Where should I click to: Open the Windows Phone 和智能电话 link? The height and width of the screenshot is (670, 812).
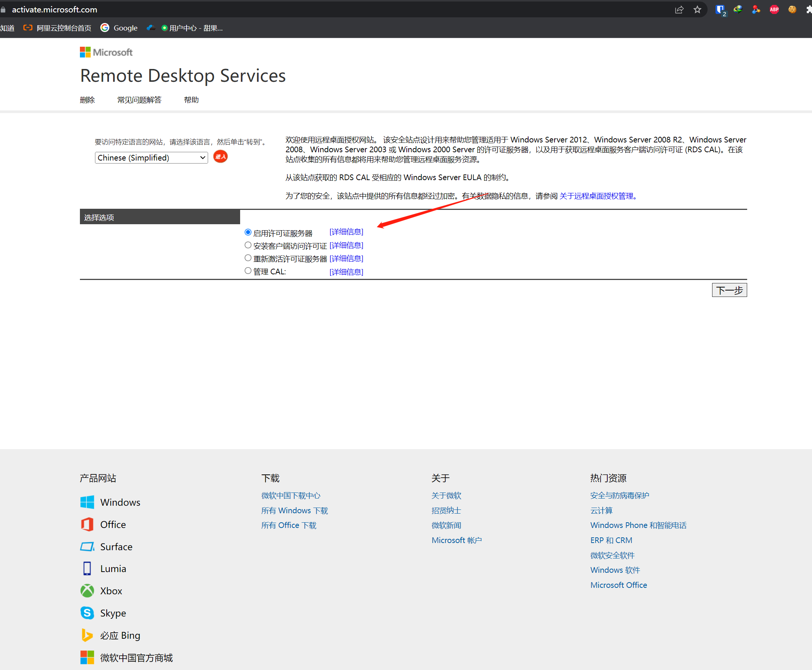pyautogui.click(x=638, y=525)
